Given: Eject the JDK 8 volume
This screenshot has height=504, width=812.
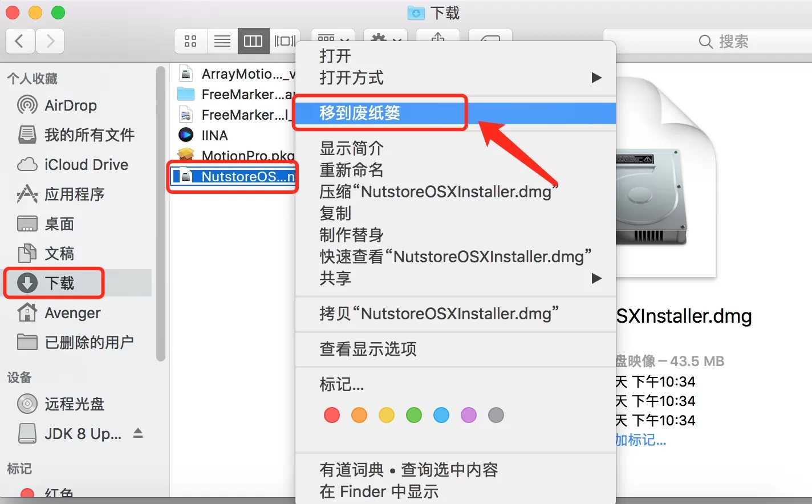Looking at the screenshot, I should pyautogui.click(x=137, y=434).
